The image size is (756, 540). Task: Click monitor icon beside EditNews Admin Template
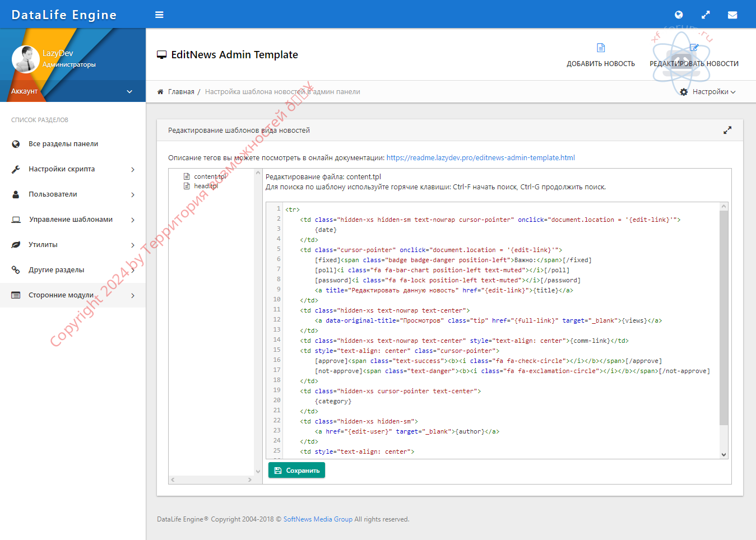162,55
